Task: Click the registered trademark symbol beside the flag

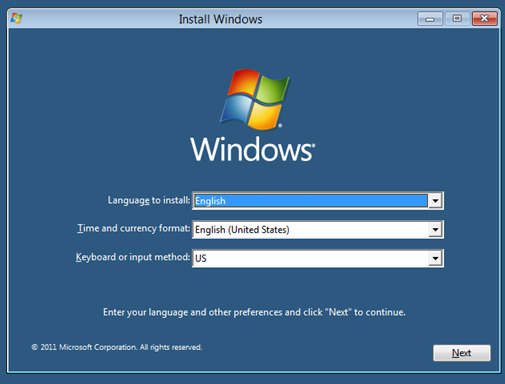Action: pyautogui.click(x=280, y=125)
